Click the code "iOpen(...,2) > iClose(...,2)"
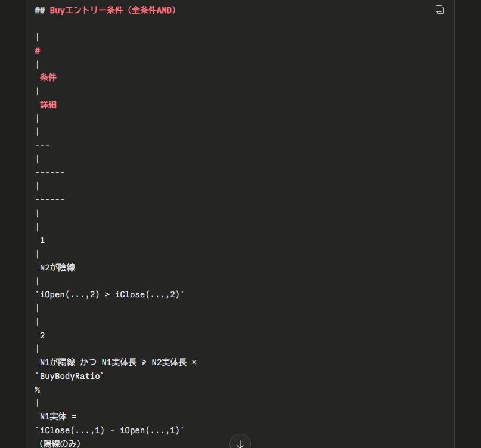This screenshot has height=448, width=481. tap(110, 294)
